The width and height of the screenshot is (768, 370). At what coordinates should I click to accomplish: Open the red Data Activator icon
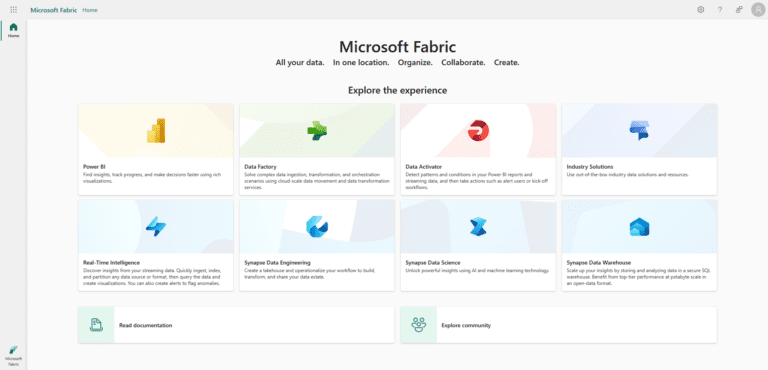(x=478, y=131)
